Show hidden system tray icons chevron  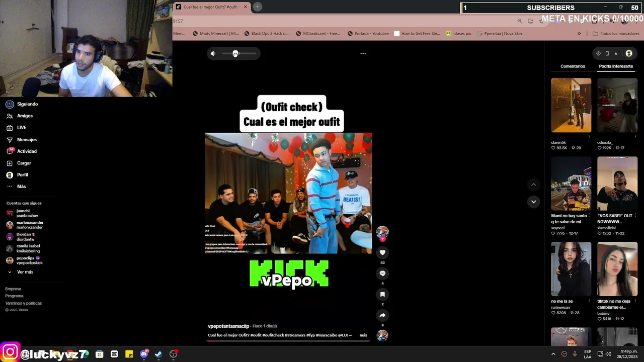pos(553,354)
